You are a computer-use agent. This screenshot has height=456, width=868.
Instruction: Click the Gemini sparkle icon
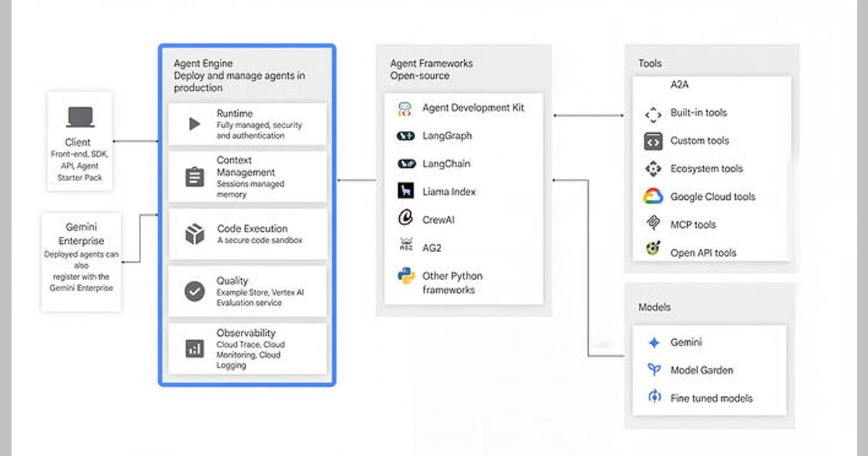point(654,343)
